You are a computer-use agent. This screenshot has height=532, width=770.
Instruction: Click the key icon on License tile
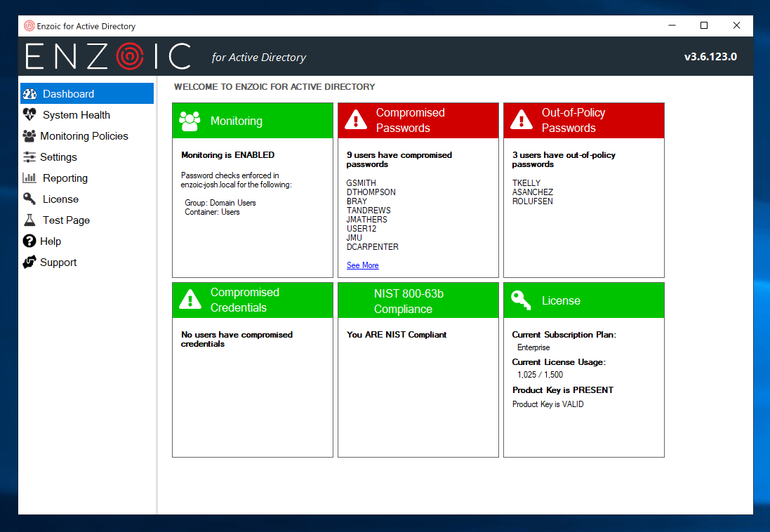click(522, 300)
